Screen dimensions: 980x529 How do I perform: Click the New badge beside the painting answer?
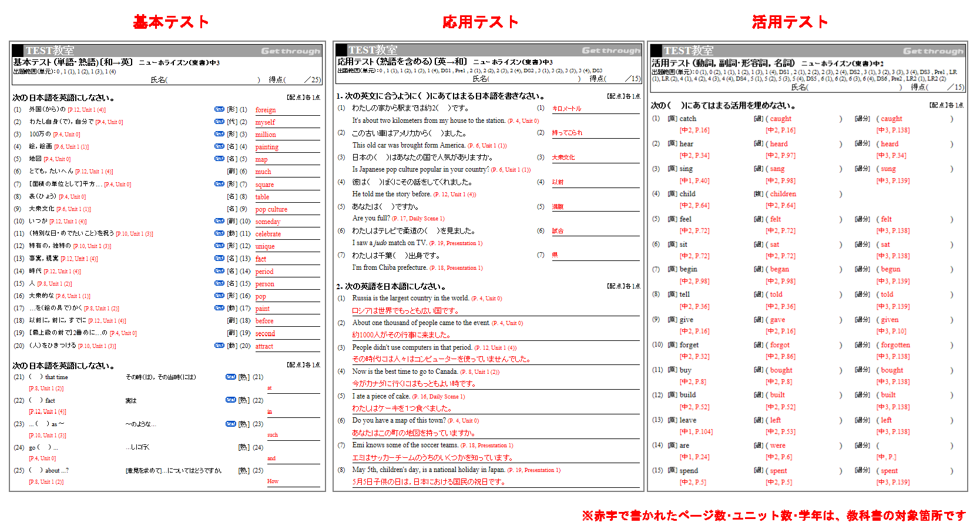tap(219, 146)
